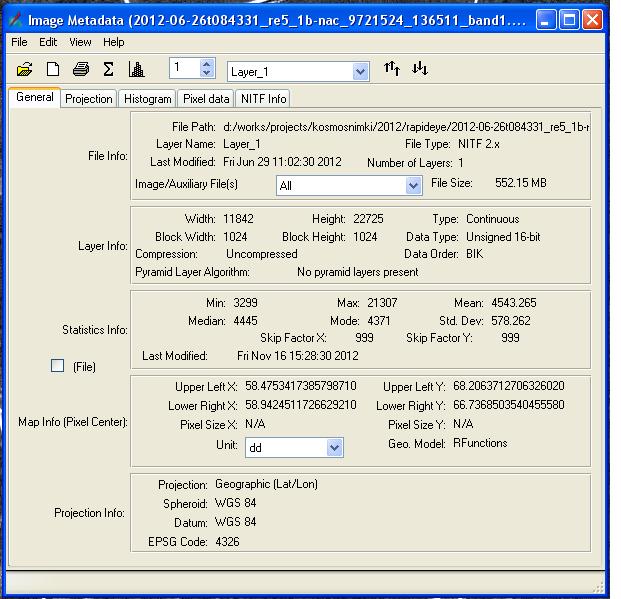
Task: Click the new blank document icon
Action: pos(53,69)
